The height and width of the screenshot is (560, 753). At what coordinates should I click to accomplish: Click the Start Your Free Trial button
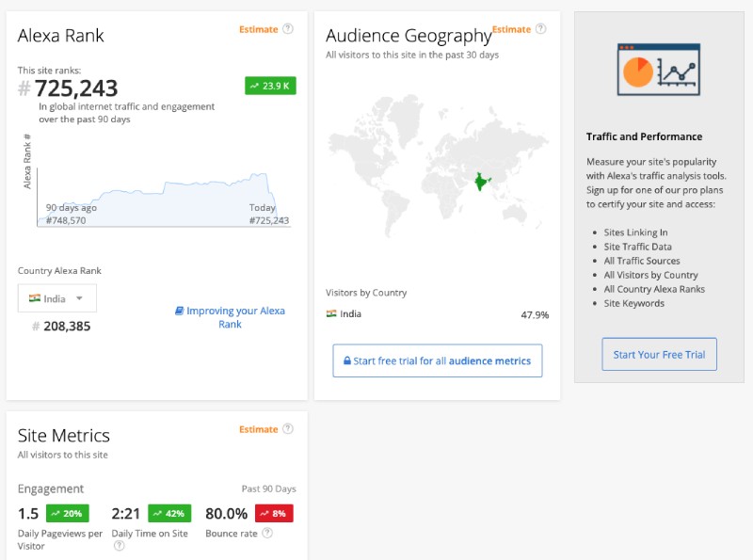[659, 355]
